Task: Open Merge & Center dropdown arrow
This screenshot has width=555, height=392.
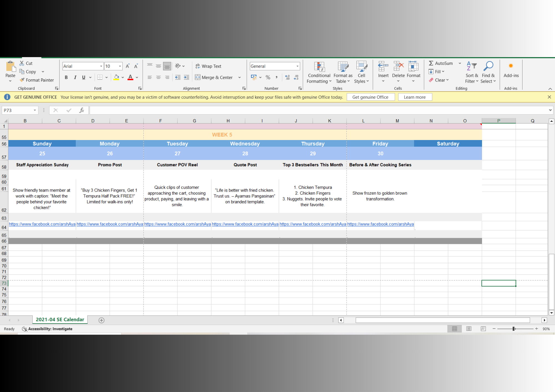Action: [239, 77]
